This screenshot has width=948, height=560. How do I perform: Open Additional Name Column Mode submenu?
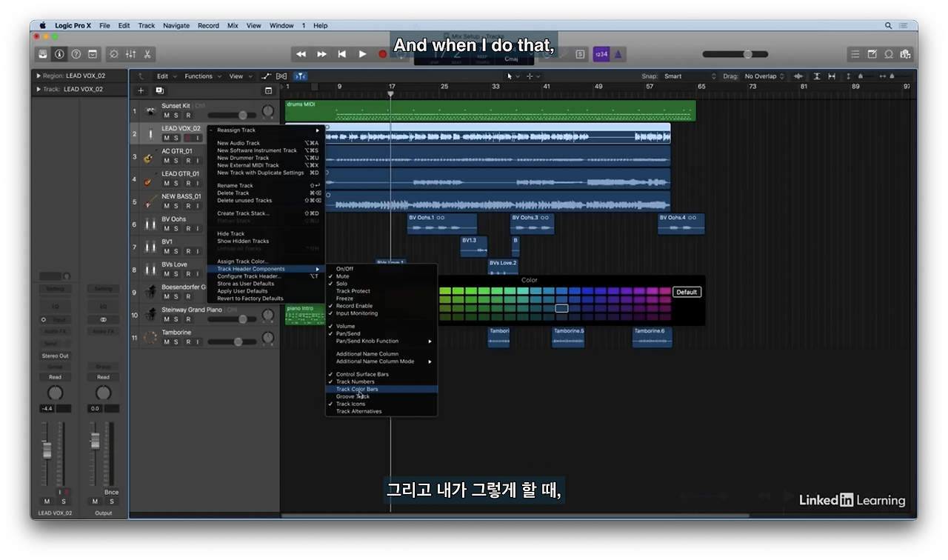point(381,361)
